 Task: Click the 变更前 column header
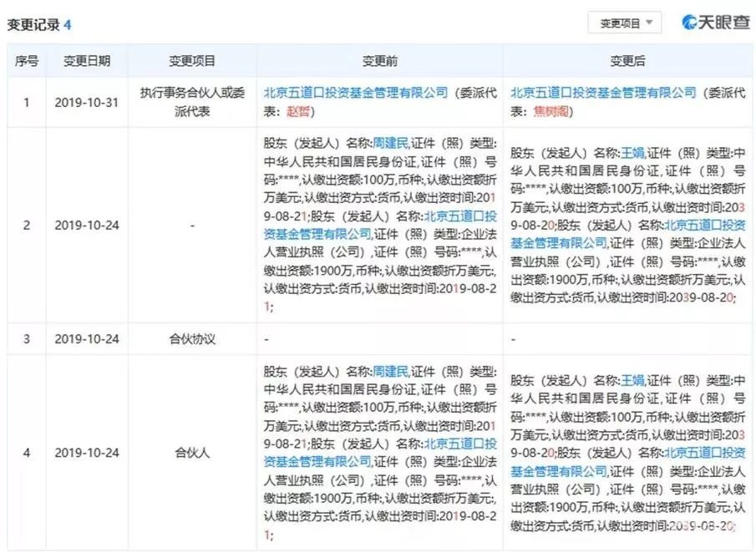click(380, 61)
